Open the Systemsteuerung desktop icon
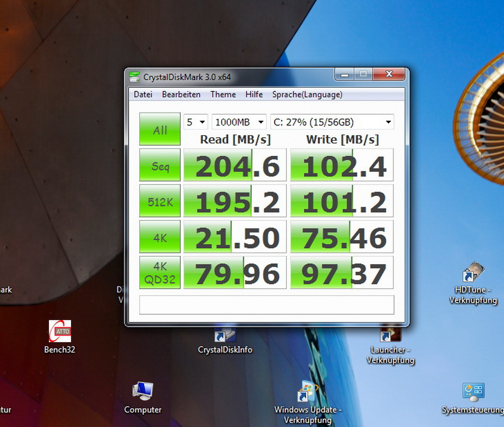The height and width of the screenshot is (427, 504). coord(474,392)
